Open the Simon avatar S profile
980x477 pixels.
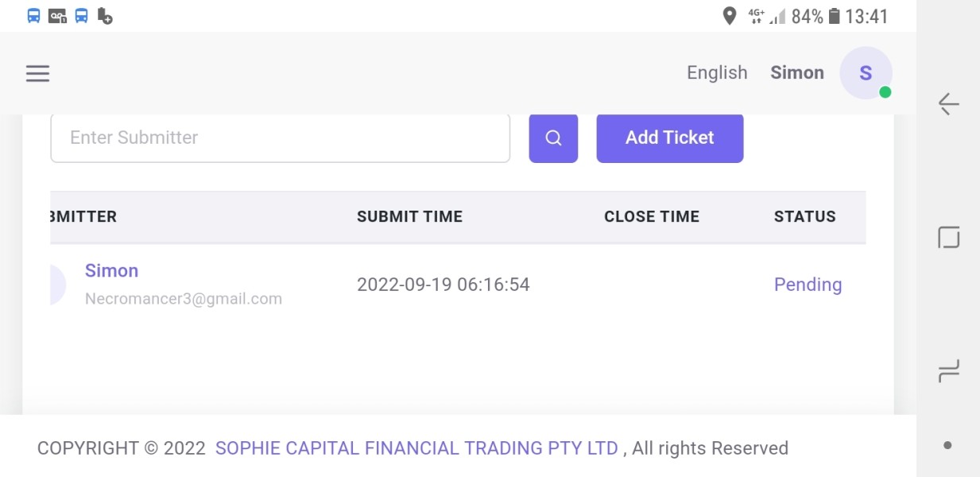(x=866, y=74)
